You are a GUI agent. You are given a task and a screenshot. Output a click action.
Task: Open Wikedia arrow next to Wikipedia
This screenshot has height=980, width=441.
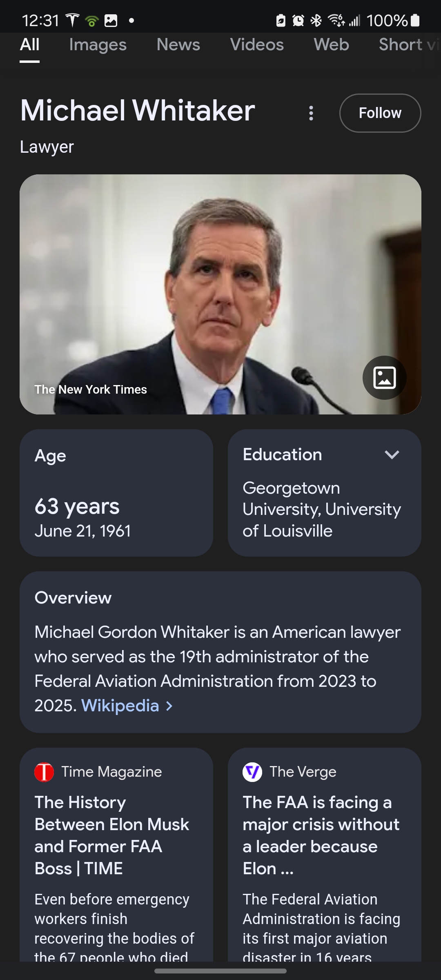click(169, 706)
